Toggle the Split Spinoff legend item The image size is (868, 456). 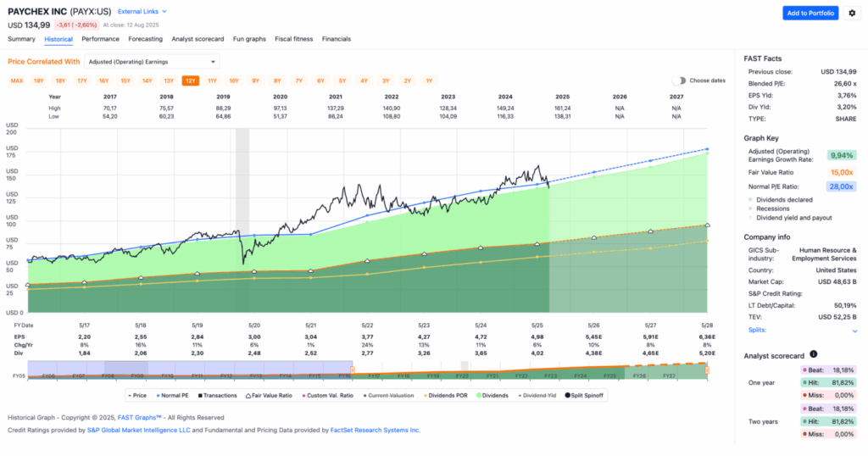pos(584,395)
